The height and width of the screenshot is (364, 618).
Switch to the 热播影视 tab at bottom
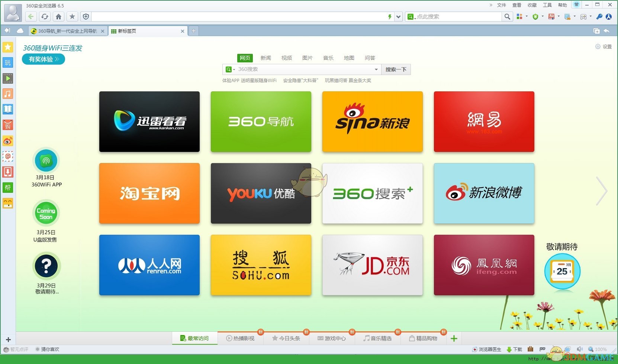pos(241,338)
